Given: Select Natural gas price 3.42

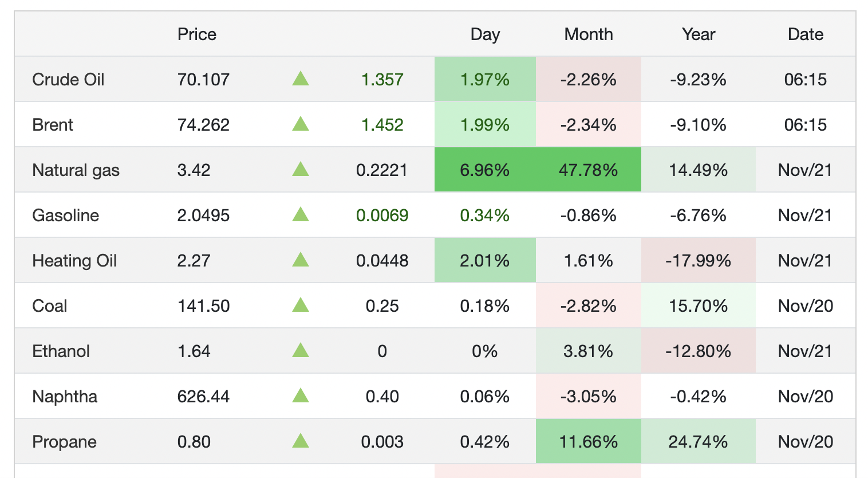Looking at the screenshot, I should tap(194, 170).
